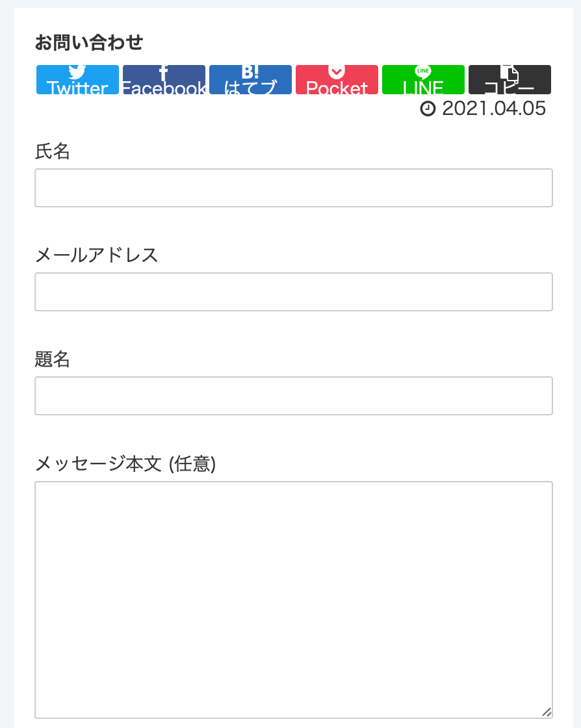Viewport: 581px width, 728px height.
Task: Click the copy document icon
Action: 510,71
